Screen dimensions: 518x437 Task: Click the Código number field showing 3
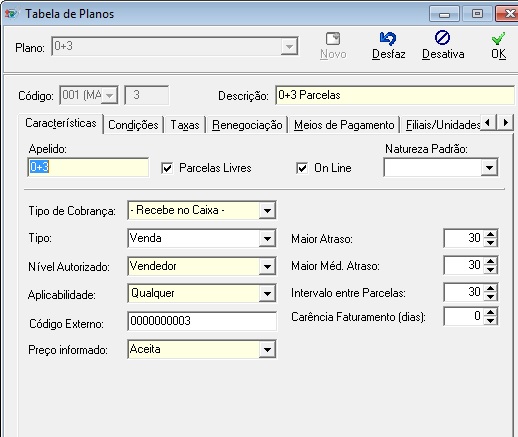pyautogui.click(x=147, y=95)
